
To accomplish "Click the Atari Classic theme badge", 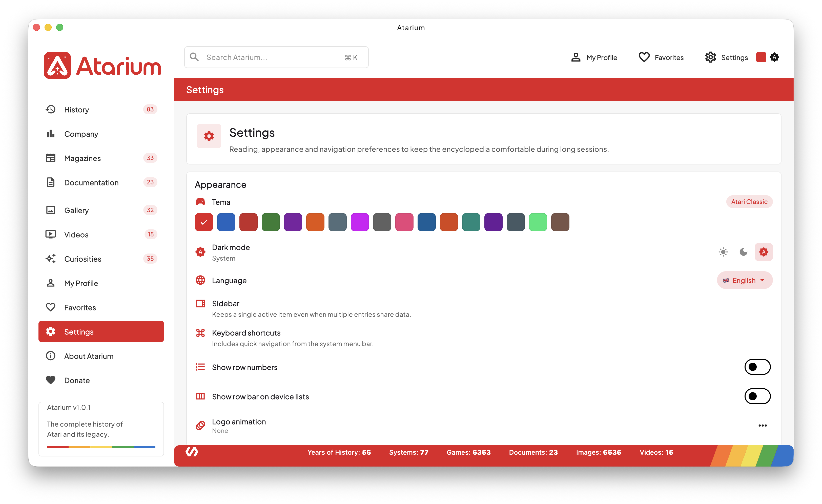I will tap(749, 202).
